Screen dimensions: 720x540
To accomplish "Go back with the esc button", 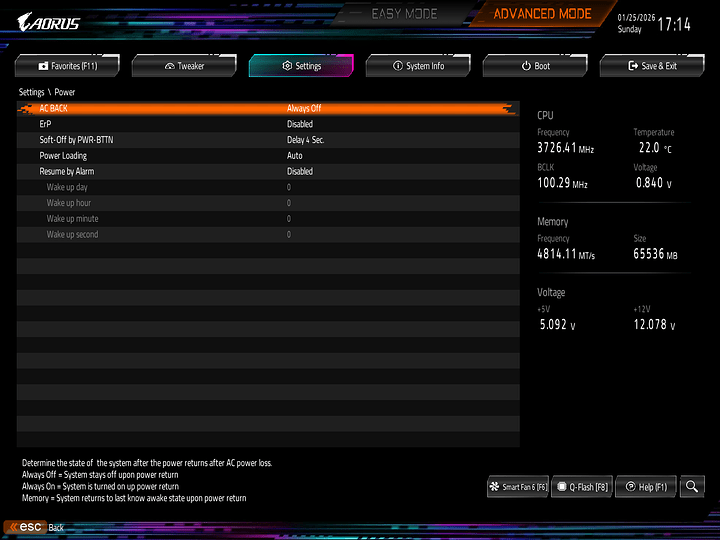I will 25,527.
